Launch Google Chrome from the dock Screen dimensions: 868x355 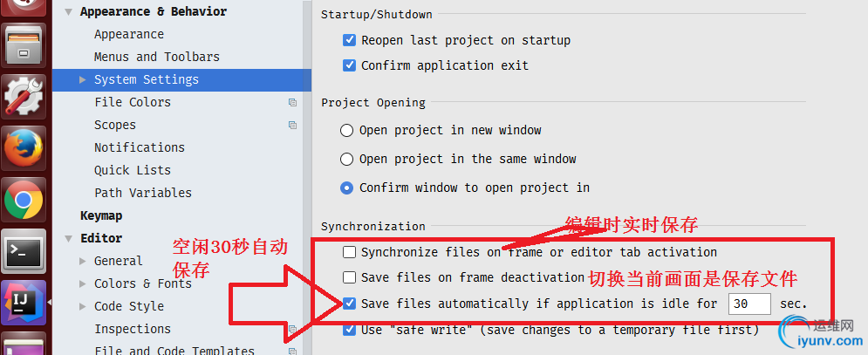coord(24,200)
